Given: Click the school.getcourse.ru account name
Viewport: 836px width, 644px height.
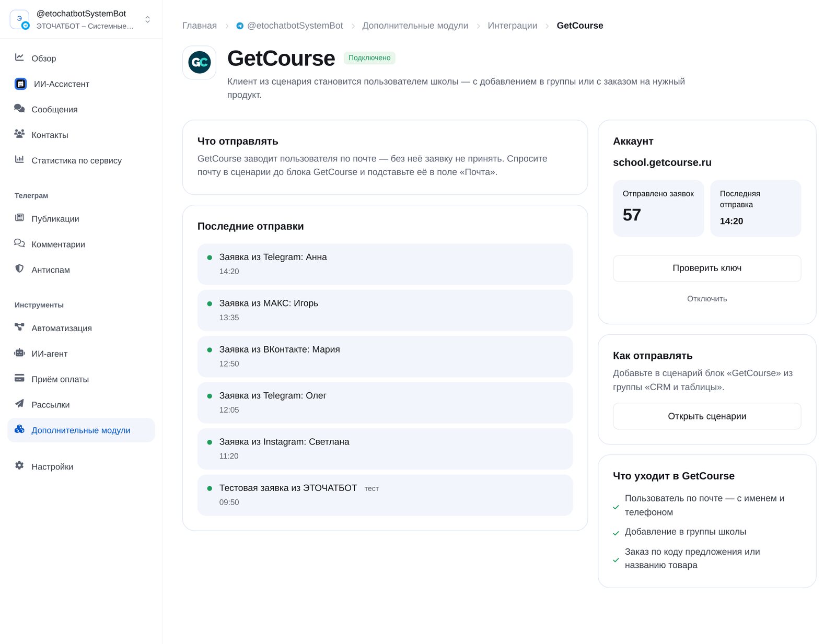Looking at the screenshot, I should [x=662, y=162].
